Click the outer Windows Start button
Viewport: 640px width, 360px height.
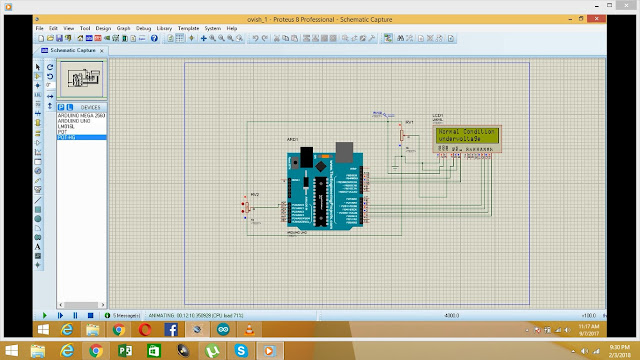(11, 351)
